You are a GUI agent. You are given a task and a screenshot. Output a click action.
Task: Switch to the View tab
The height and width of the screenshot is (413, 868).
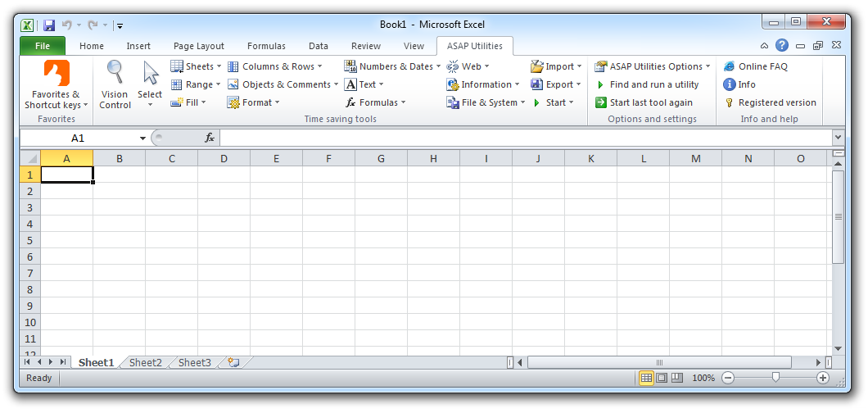[x=414, y=46]
